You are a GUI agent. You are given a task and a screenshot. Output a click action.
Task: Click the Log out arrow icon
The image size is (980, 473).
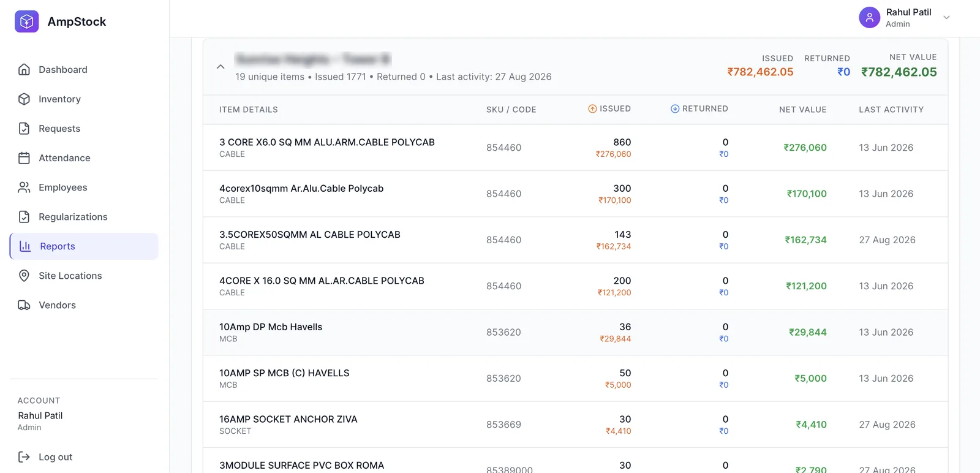24,457
